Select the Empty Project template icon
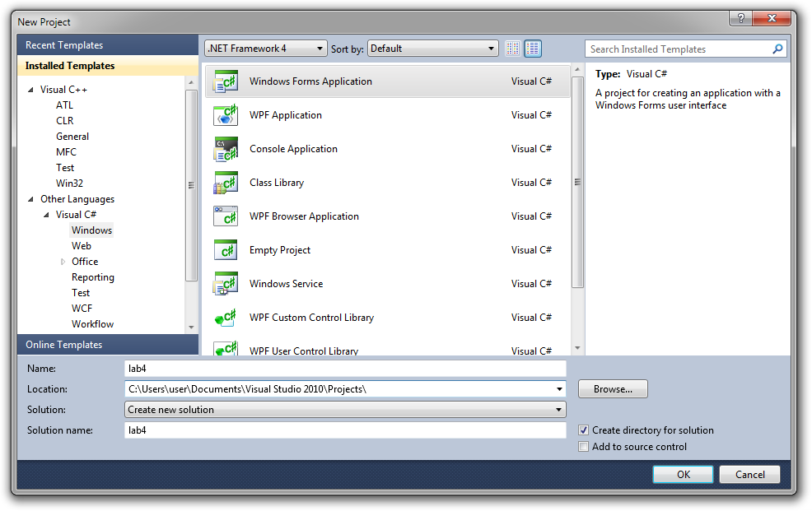Image resolution: width=812 pixels, height=511 pixels. click(x=226, y=250)
